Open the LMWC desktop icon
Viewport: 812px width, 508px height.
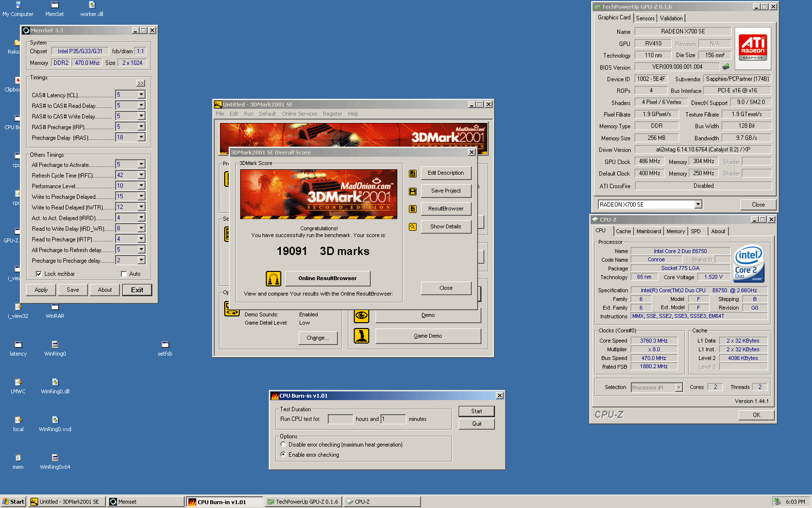18,386
